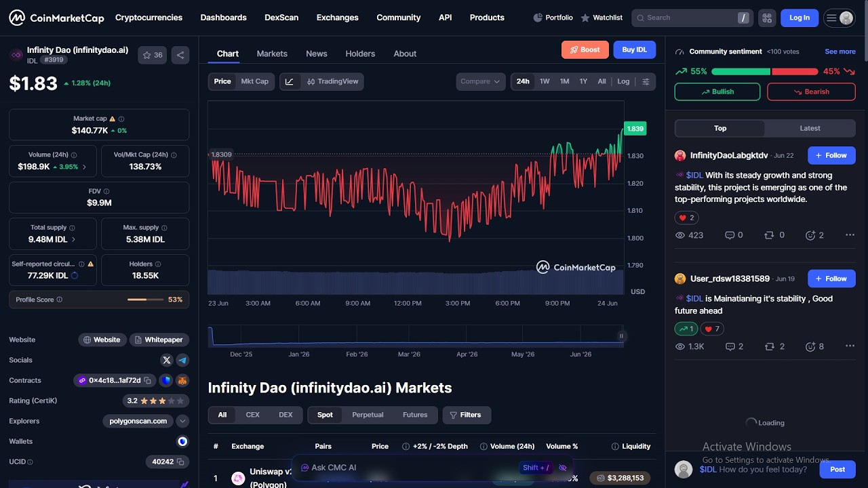Select Mkt Cap chart mode
Viewport: 868px width, 488px height.
255,81
